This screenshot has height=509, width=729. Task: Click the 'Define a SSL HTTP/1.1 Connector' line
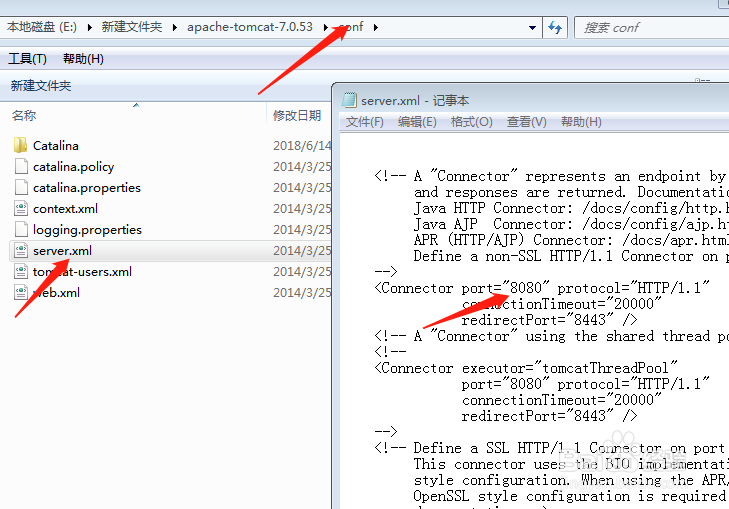(551, 448)
